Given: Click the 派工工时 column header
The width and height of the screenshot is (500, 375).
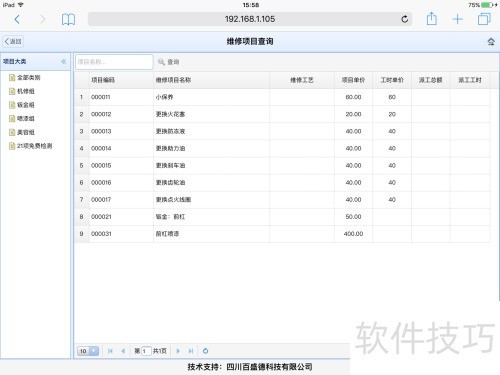Looking at the screenshot, I should coord(470,80).
